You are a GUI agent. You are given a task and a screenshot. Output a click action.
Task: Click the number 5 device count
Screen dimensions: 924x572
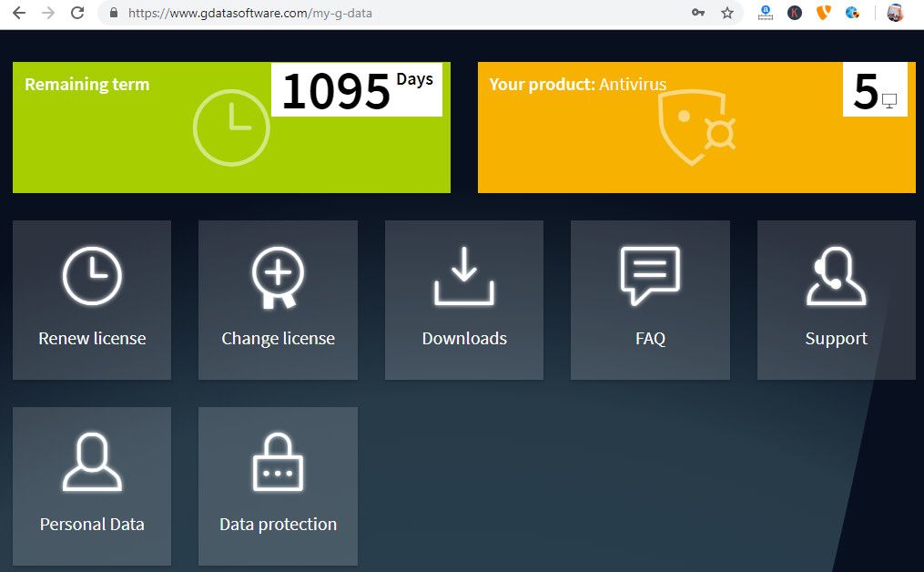tap(865, 91)
